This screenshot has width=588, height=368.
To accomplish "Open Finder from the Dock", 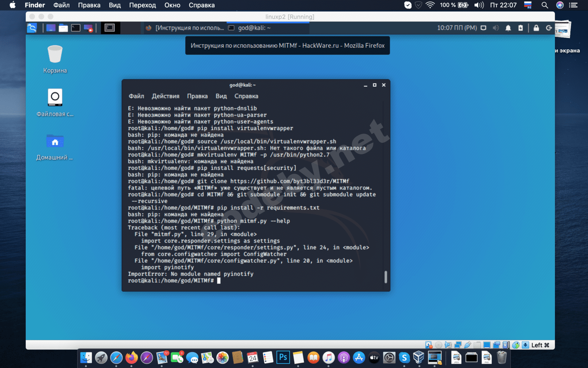I will click(86, 357).
